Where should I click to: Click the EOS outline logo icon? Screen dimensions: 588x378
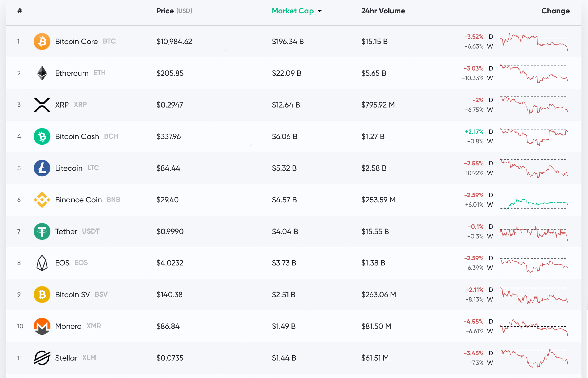click(x=42, y=263)
